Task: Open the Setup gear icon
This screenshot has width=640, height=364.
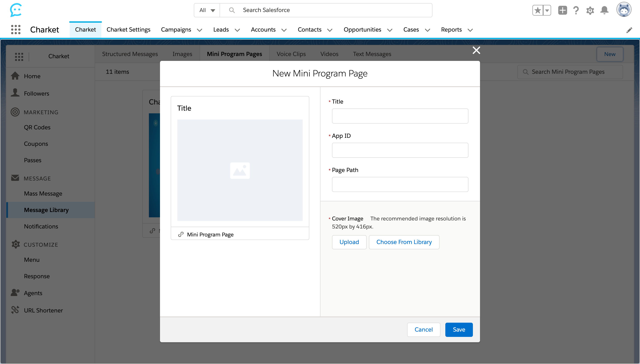Action: pos(590,10)
